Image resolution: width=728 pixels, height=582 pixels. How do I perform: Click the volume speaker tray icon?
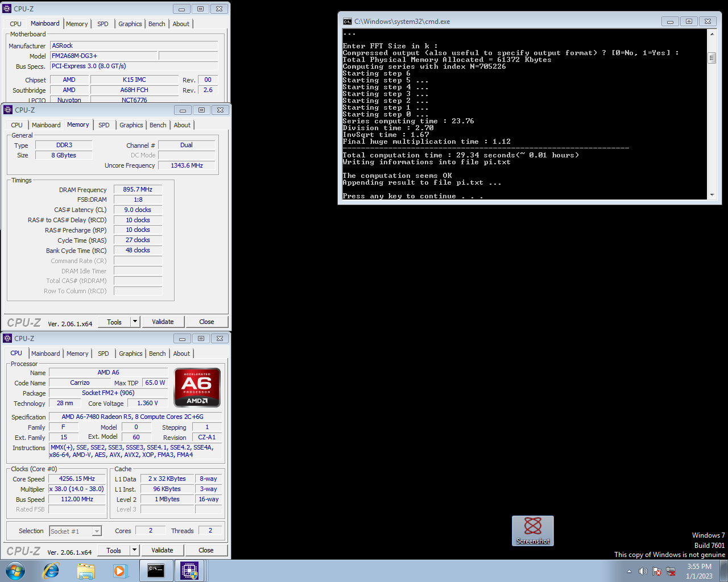[x=643, y=571]
